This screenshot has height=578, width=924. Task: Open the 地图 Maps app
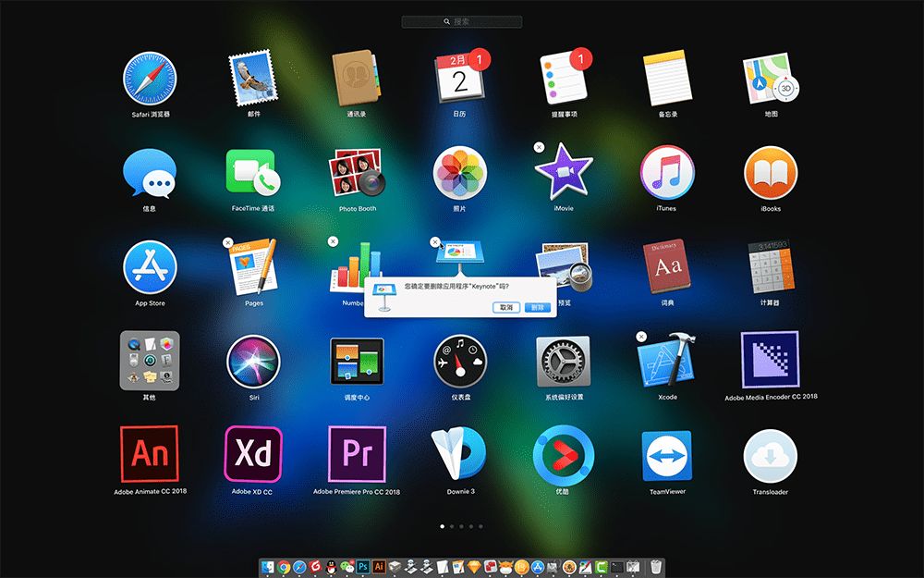tap(771, 79)
